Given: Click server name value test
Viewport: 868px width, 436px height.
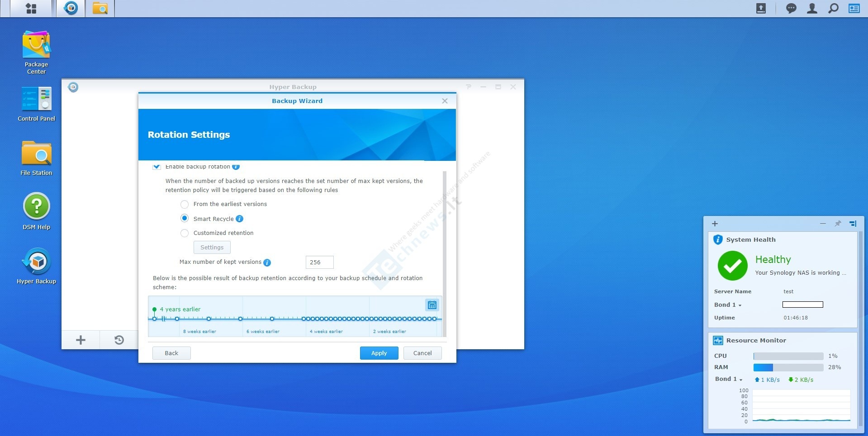Looking at the screenshot, I should 788,292.
